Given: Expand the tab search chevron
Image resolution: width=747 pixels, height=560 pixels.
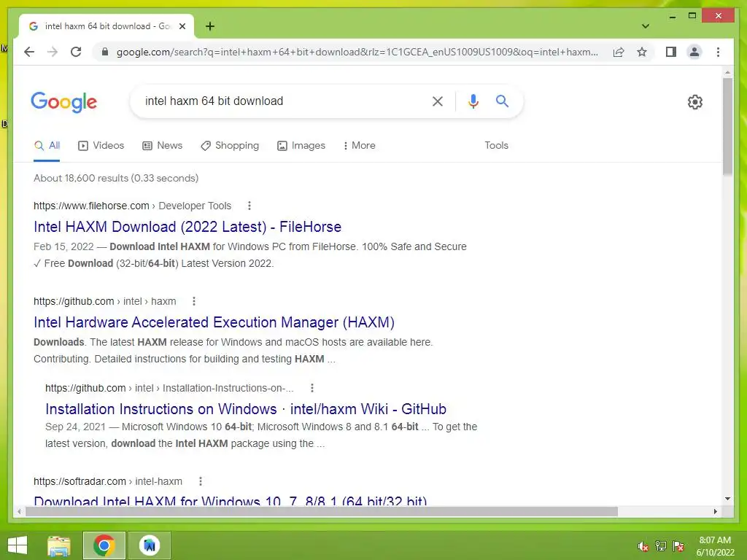Looking at the screenshot, I should tap(645, 26).
